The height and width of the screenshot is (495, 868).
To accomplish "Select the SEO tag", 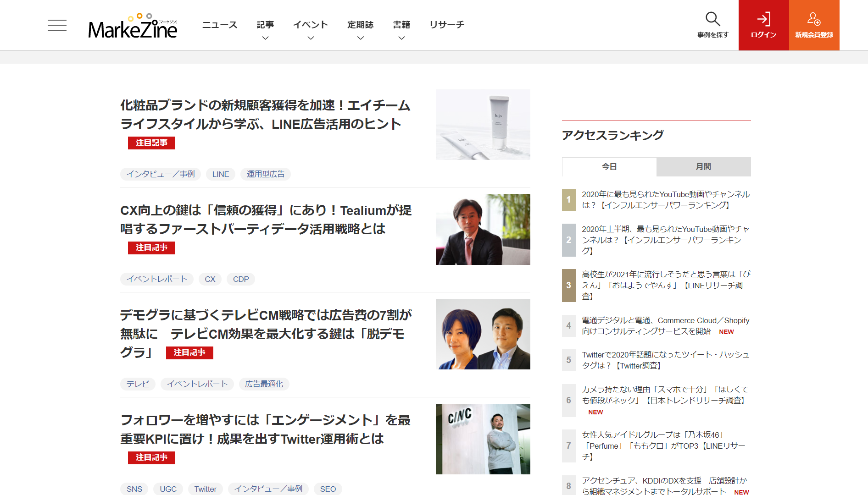I will click(328, 489).
